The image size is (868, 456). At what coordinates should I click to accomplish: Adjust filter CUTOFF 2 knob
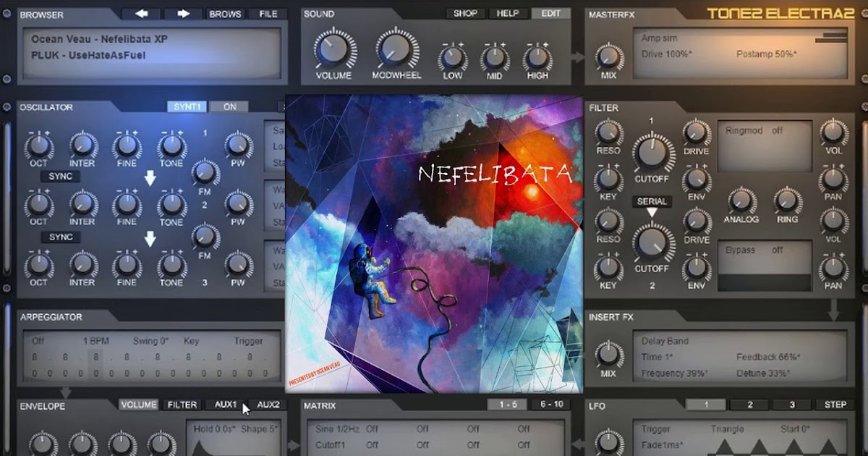pos(652,242)
